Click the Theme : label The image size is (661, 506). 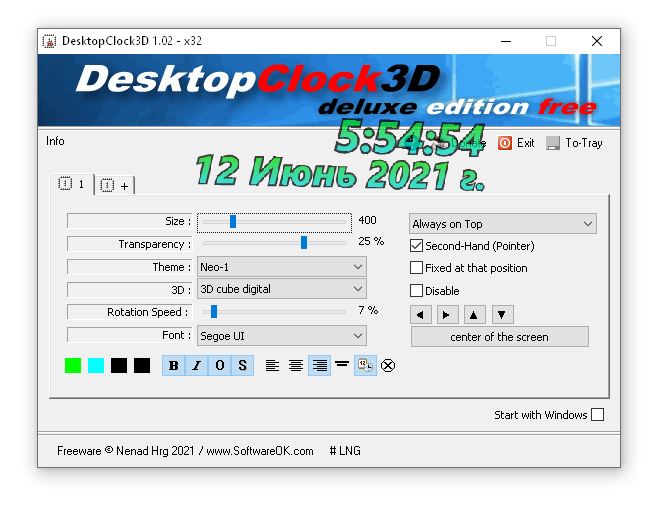(129, 267)
